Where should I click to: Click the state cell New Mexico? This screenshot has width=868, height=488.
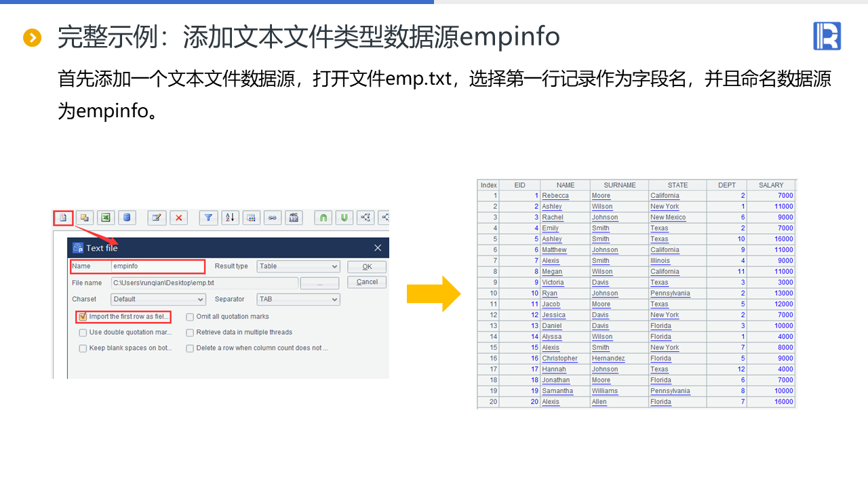click(x=677, y=218)
